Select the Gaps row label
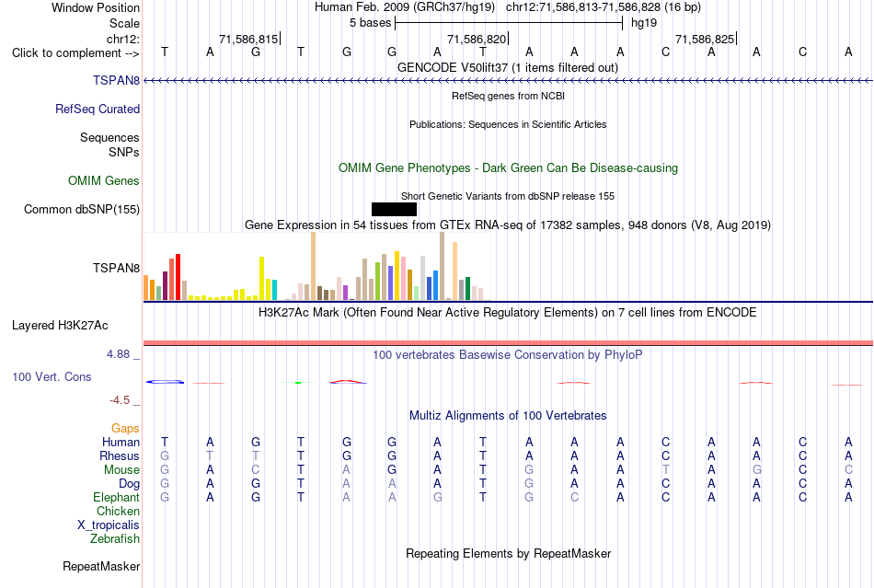This screenshot has height=588, width=874. coord(125,428)
